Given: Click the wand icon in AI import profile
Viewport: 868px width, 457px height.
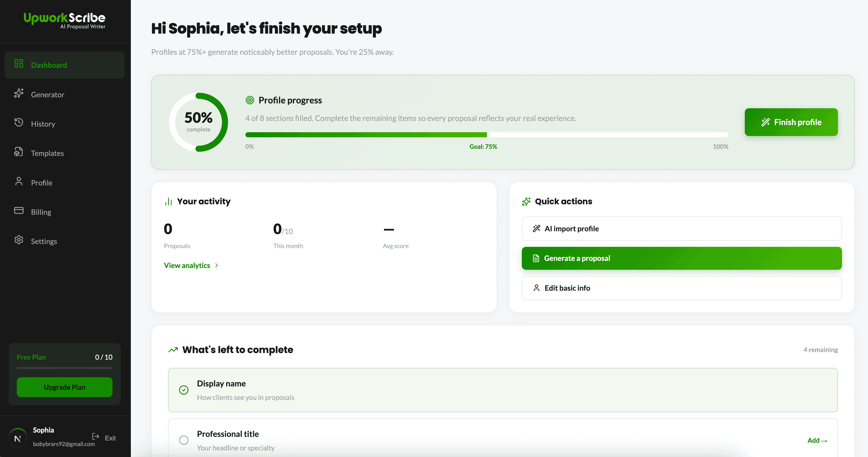Looking at the screenshot, I should click(536, 228).
